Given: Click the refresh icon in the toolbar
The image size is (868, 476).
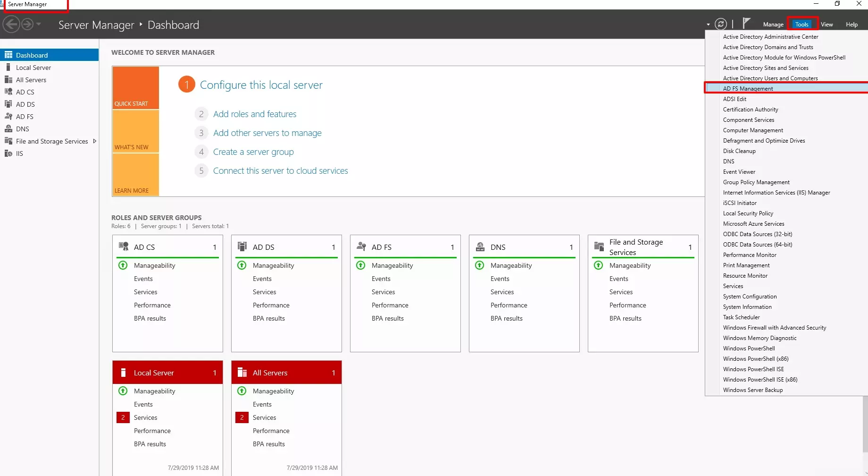Looking at the screenshot, I should (721, 24).
